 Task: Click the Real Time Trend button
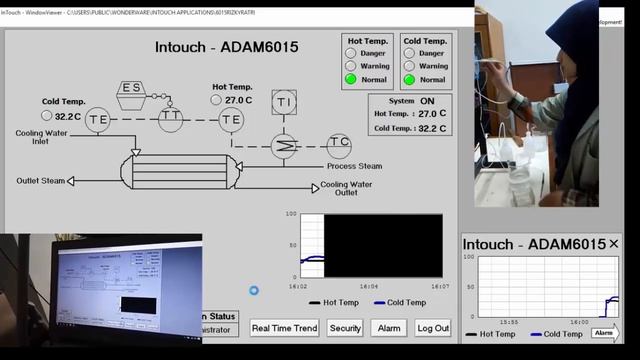(x=284, y=328)
